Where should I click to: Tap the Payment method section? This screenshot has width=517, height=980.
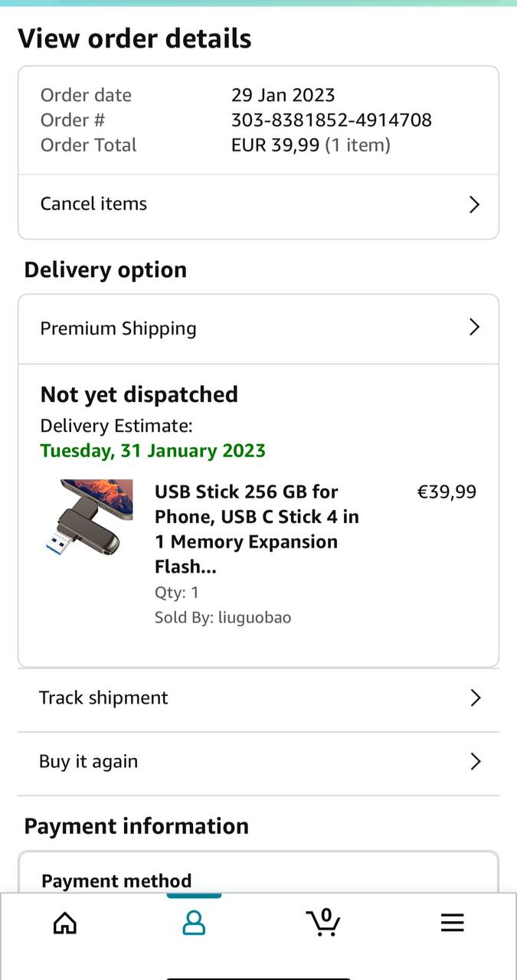(x=116, y=880)
